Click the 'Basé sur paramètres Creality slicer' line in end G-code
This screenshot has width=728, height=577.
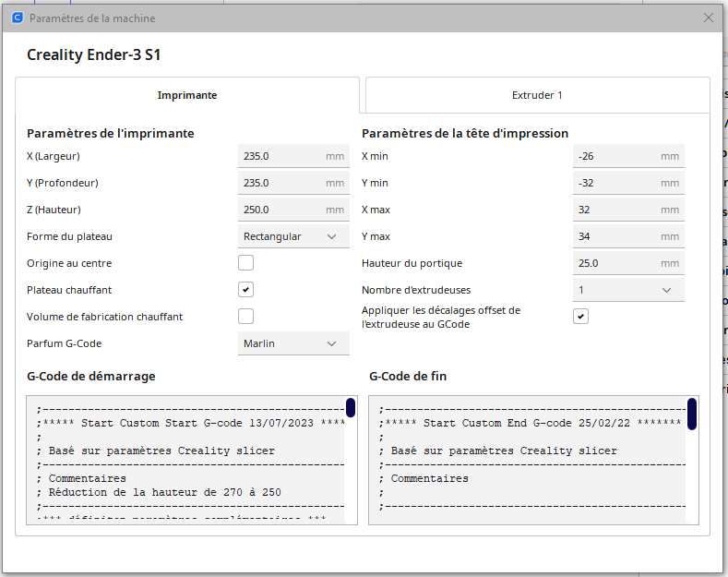pyautogui.click(x=498, y=451)
